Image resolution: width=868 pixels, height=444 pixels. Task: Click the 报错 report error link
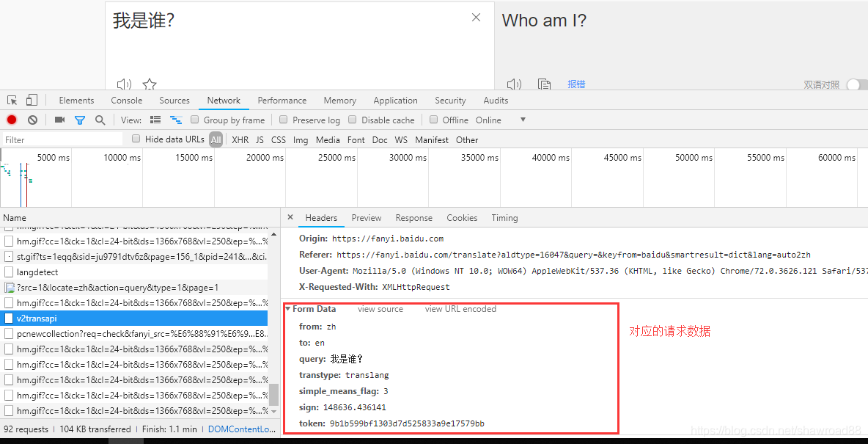click(576, 84)
